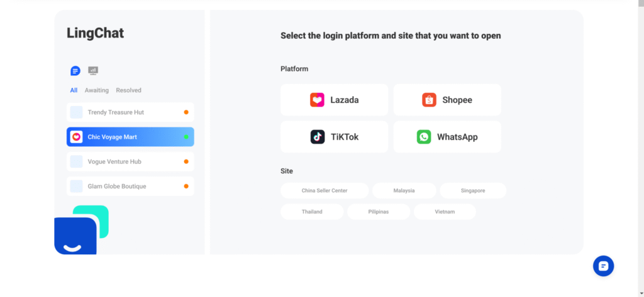This screenshot has height=297, width=644.
Task: Choose the Vietnam site option
Action: pos(445,212)
